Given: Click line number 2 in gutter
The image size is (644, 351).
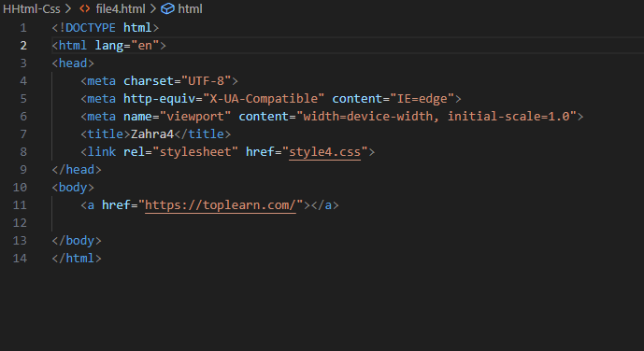Looking at the screenshot, I should 23,46.
